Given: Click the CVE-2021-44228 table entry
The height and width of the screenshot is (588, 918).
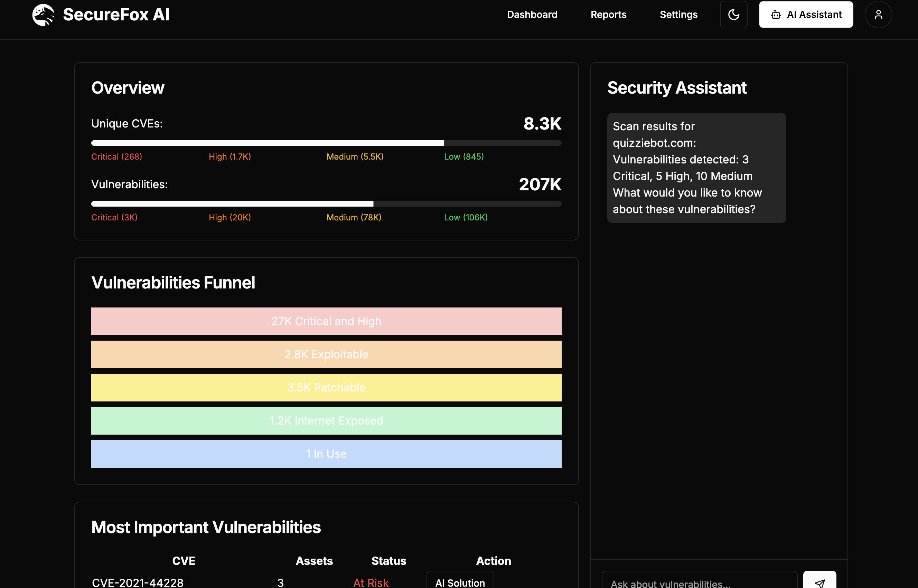Looking at the screenshot, I should [138, 582].
